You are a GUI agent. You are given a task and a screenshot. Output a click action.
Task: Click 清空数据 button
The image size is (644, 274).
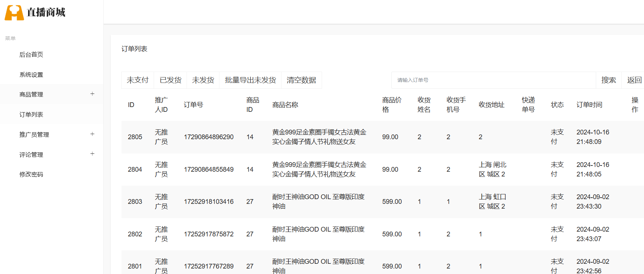(301, 80)
